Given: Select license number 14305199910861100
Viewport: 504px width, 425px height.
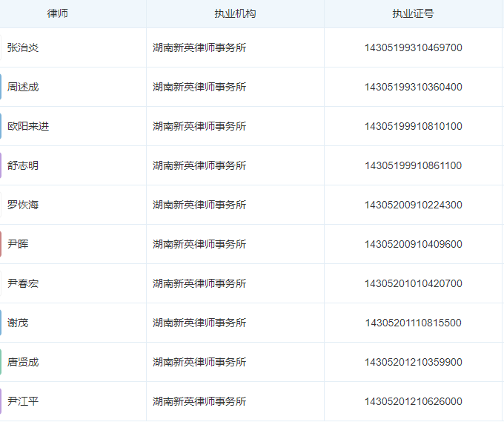Looking at the screenshot, I should (413, 165).
